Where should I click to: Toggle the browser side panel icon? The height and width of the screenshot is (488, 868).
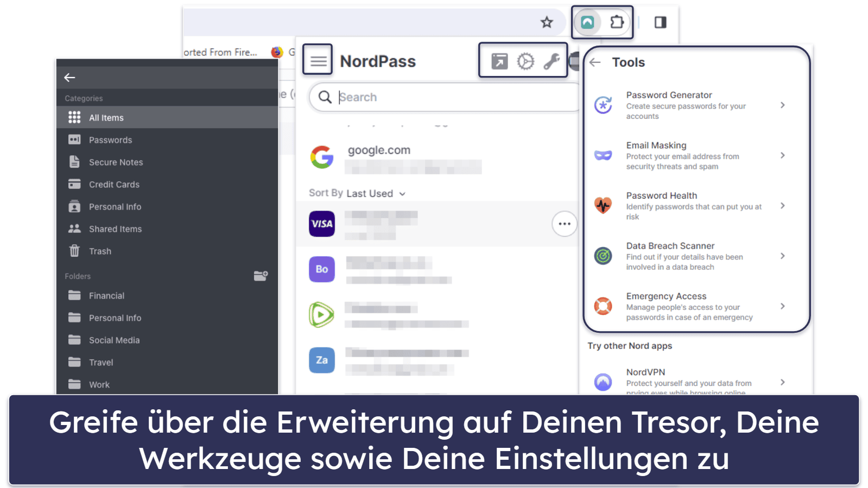tap(660, 22)
